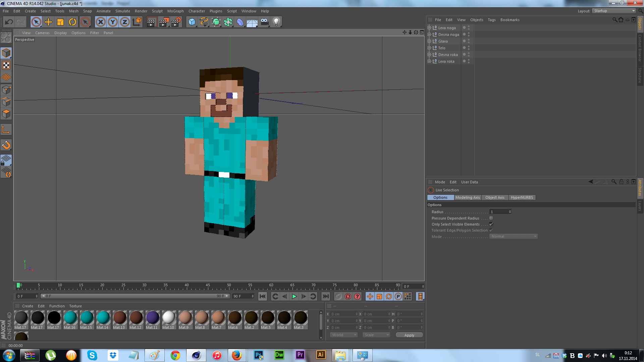Render to Picture Viewer

[x=164, y=22]
